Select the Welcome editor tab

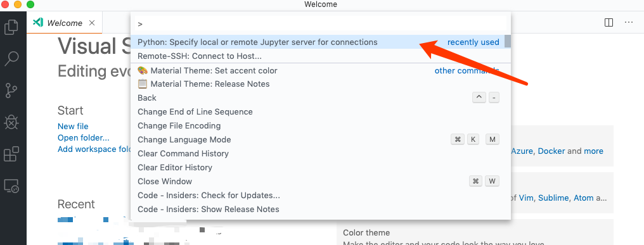64,23
